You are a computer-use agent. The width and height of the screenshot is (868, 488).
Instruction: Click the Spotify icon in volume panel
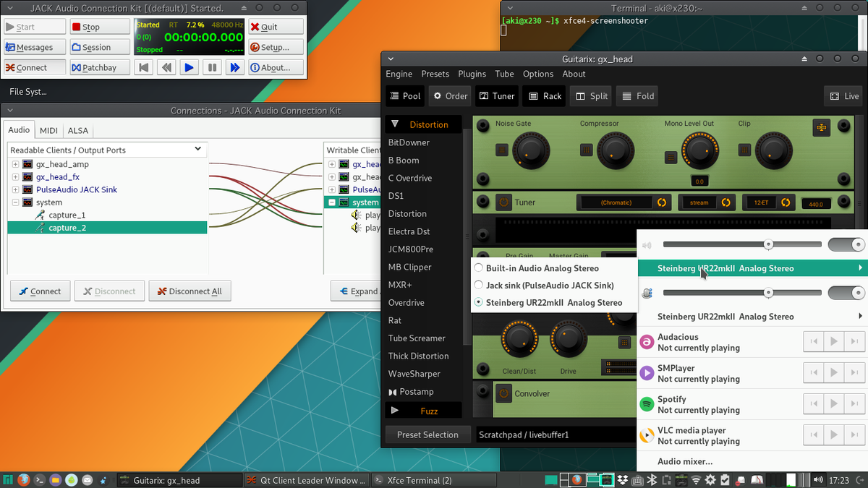647,404
